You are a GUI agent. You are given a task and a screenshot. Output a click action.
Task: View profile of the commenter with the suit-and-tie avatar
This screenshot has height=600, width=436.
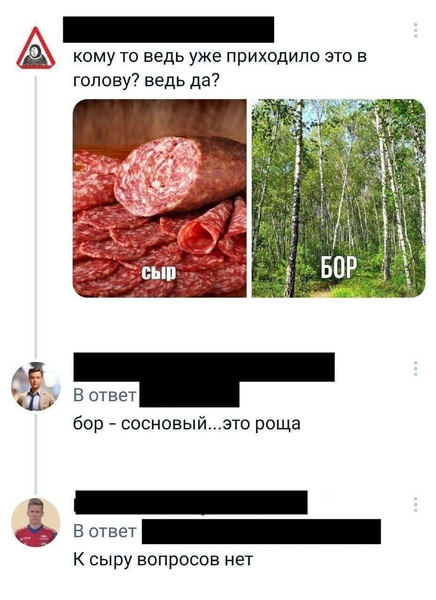[36, 386]
